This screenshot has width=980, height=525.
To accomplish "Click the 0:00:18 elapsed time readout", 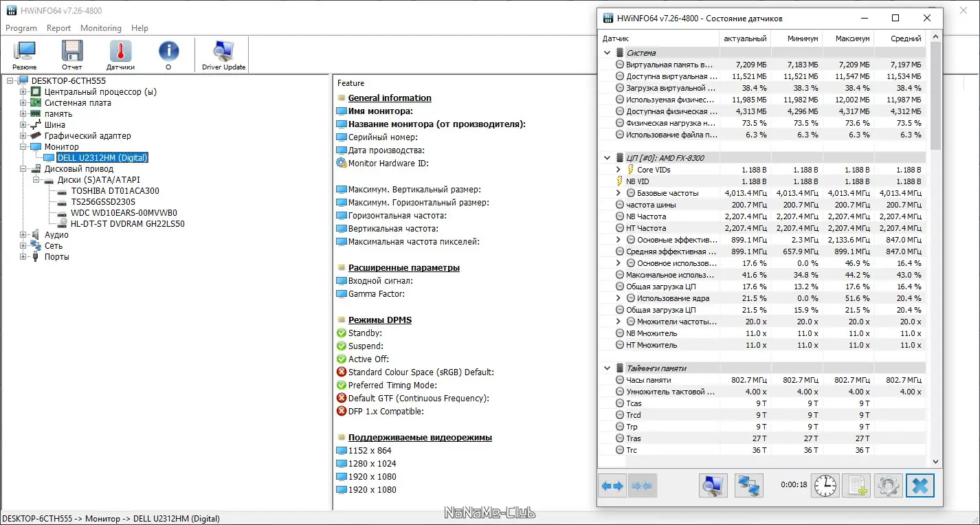I will tap(794, 485).
